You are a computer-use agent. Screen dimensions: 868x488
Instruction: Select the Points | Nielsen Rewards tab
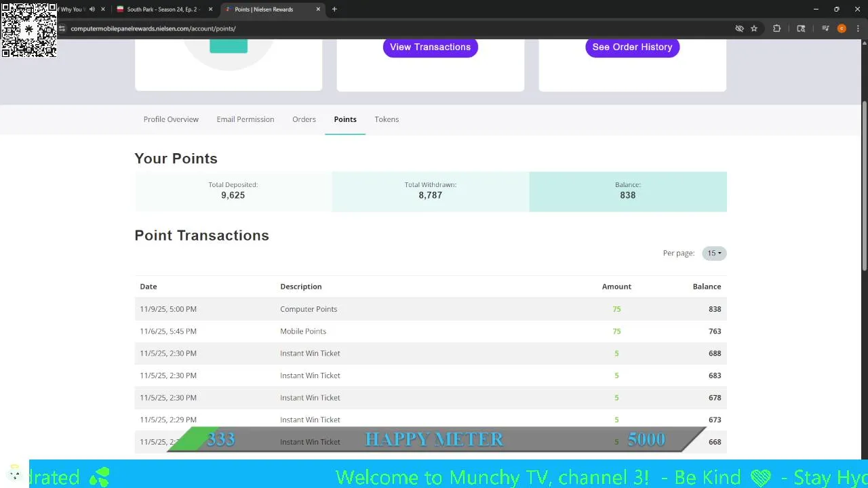[272, 9]
